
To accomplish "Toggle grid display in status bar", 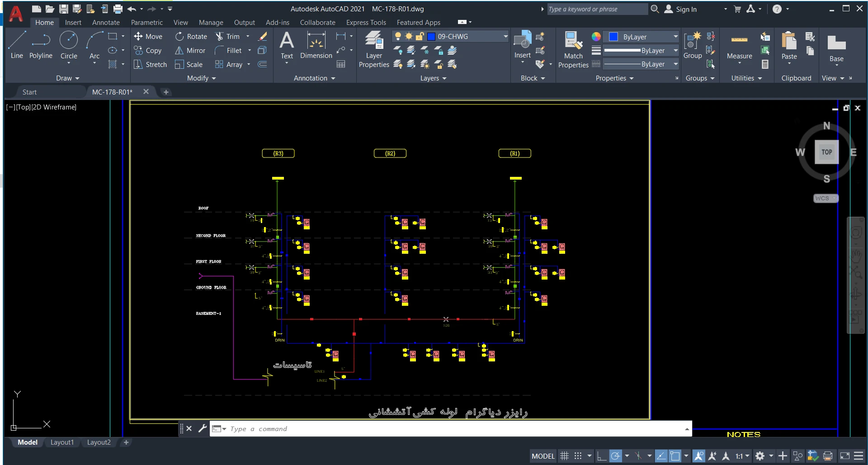I will tap(564, 456).
